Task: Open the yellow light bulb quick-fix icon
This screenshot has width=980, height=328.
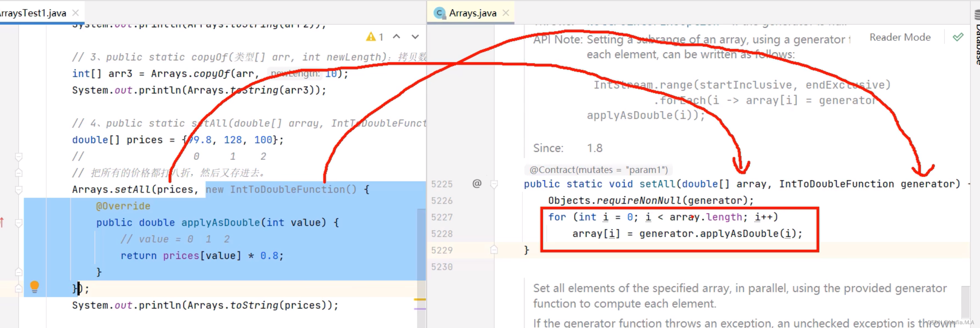Action: 34,287
